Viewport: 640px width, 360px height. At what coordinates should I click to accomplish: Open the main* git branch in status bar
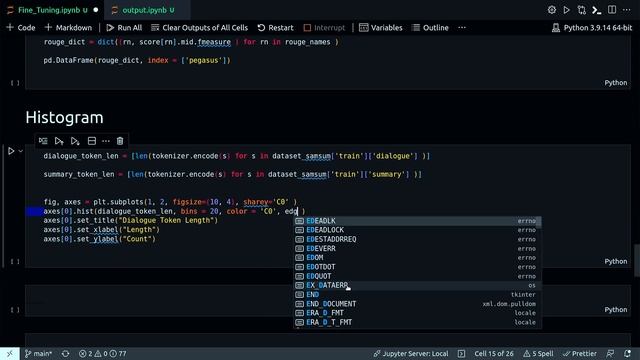point(38,353)
